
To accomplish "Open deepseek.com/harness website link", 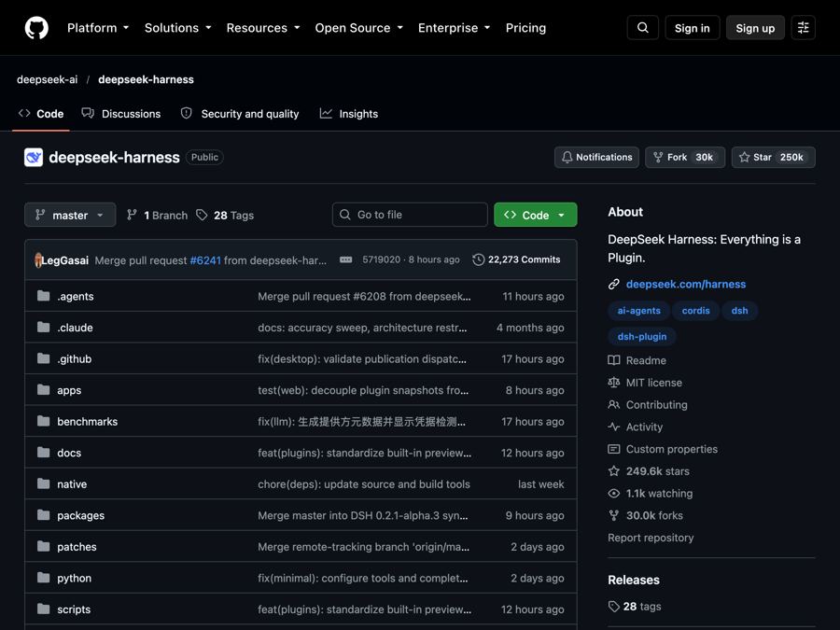I will click(686, 285).
